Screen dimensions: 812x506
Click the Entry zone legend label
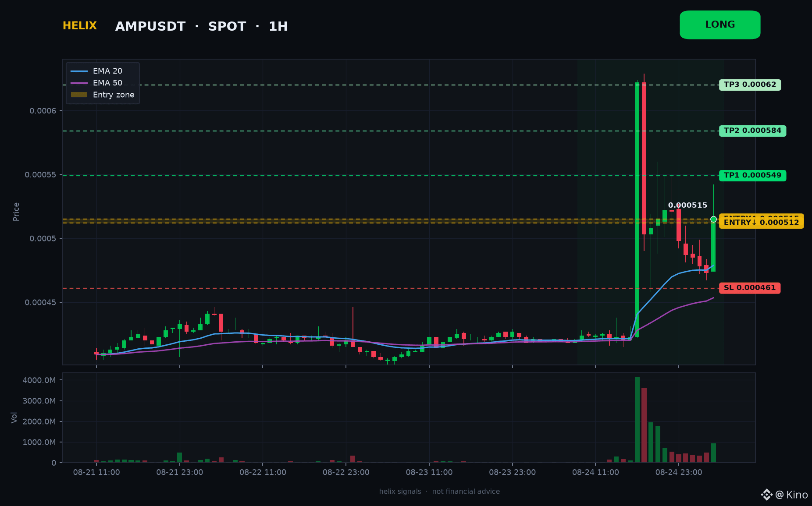(114, 95)
